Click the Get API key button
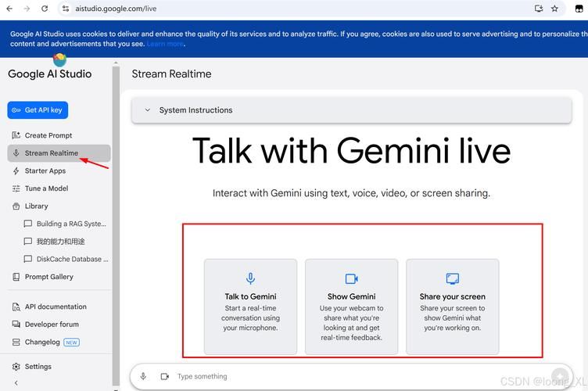This screenshot has width=588, height=391. (x=38, y=110)
